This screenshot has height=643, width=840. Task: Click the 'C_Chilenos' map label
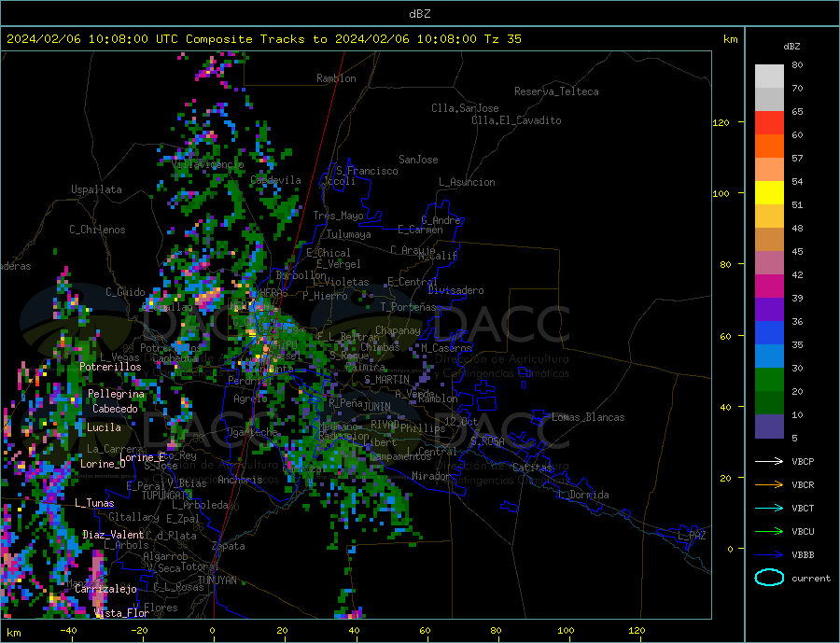point(97,230)
